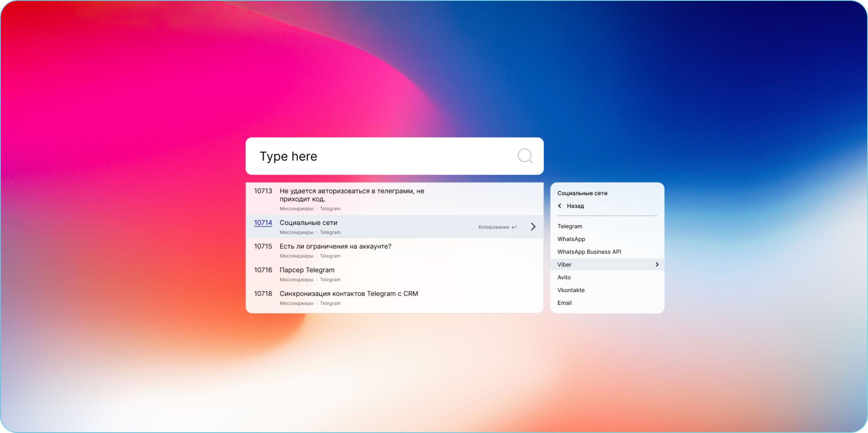Screen dimensions: 868x433
Task: Click the return key symbol next to Копирование
Action: [x=515, y=227]
